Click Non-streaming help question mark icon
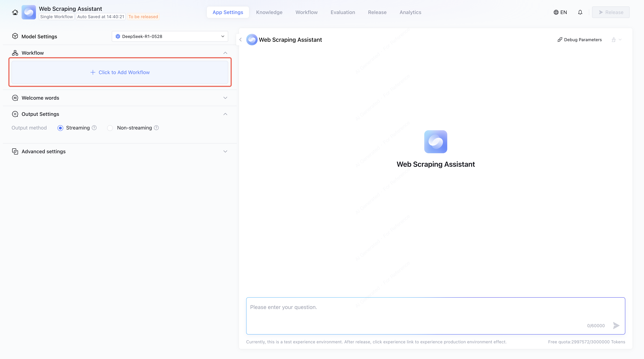644x359 pixels. pos(157,128)
